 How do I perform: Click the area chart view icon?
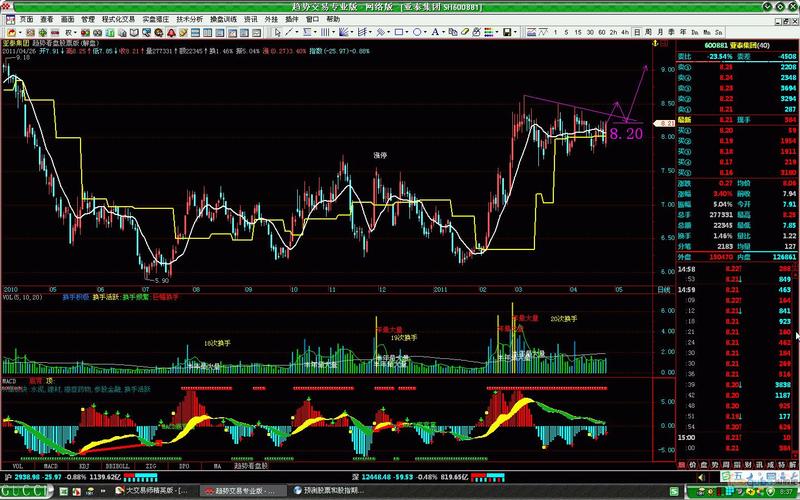coord(531,32)
